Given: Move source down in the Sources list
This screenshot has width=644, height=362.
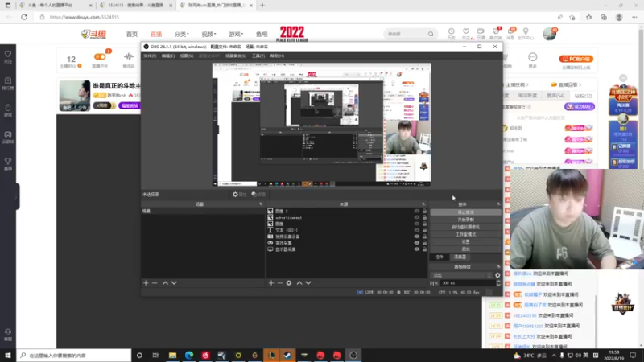Looking at the screenshot, I should [308, 283].
